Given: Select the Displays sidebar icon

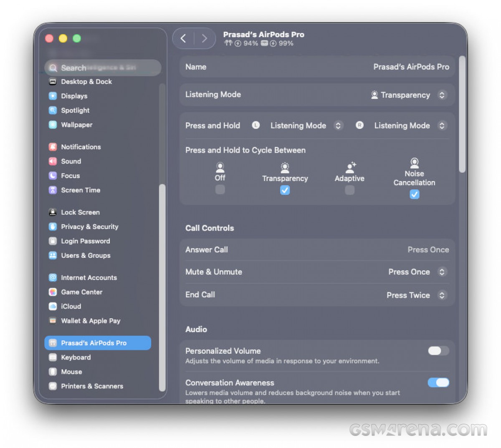Looking at the screenshot, I should tap(53, 96).
